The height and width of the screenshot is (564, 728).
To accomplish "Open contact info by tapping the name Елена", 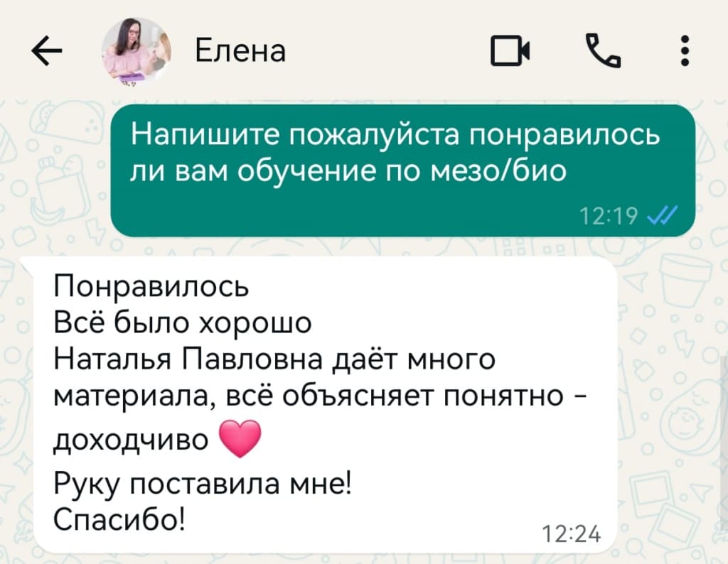I will point(240,50).
